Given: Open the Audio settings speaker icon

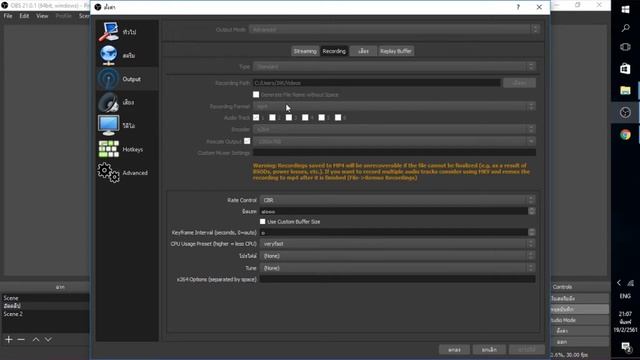Looking at the screenshot, I should [109, 102].
